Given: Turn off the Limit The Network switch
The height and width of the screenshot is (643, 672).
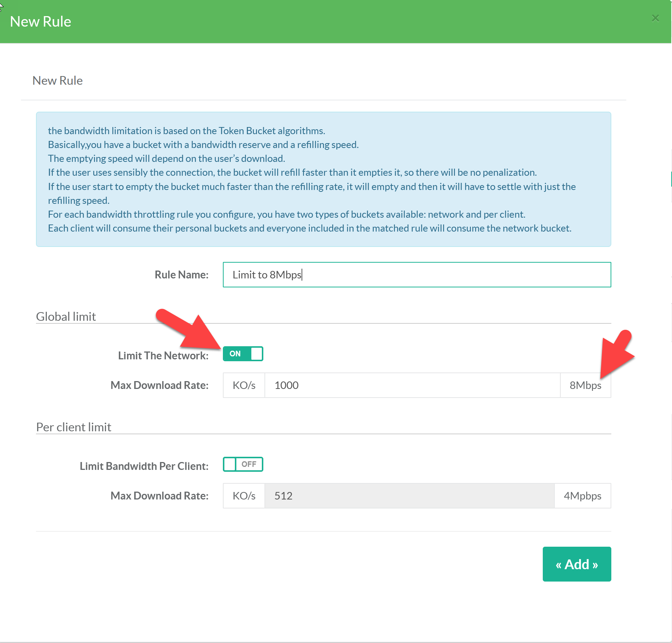Looking at the screenshot, I should (x=243, y=354).
